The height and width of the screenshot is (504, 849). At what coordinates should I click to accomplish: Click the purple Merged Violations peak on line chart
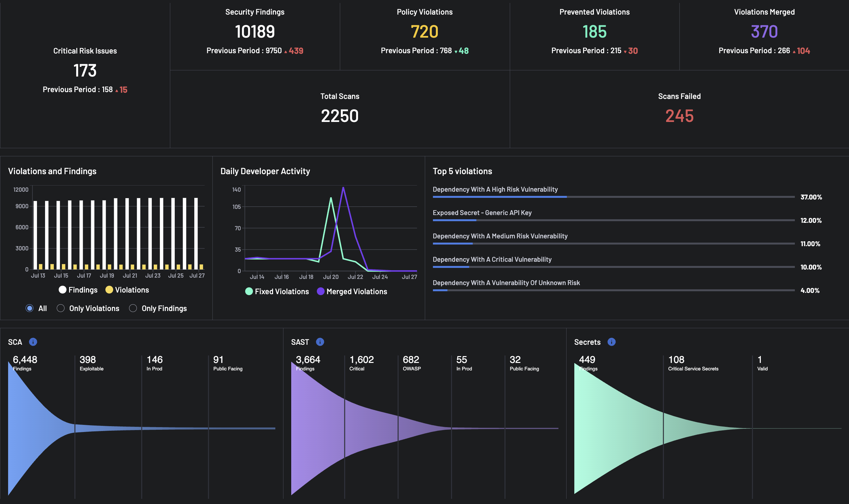pyautogui.click(x=343, y=188)
